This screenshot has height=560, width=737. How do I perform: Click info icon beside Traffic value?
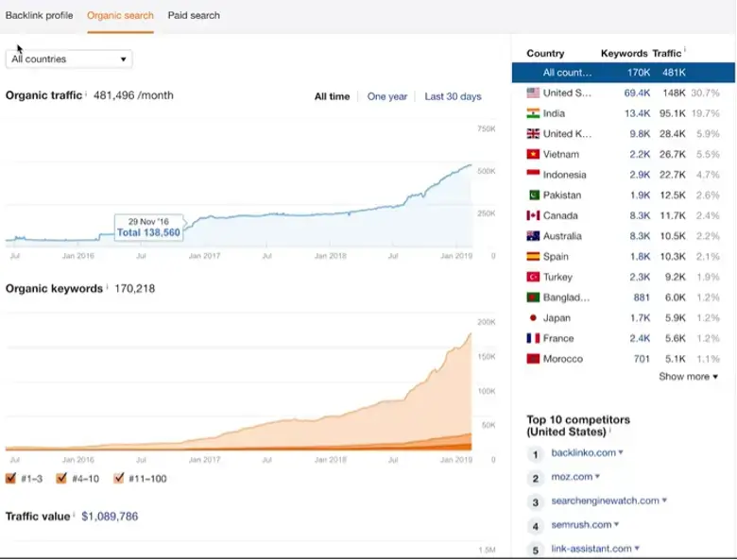[x=75, y=514]
